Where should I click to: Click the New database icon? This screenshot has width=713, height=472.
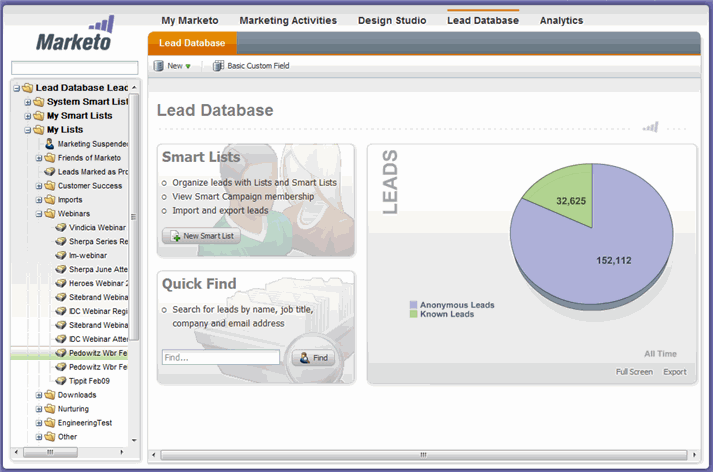158,66
